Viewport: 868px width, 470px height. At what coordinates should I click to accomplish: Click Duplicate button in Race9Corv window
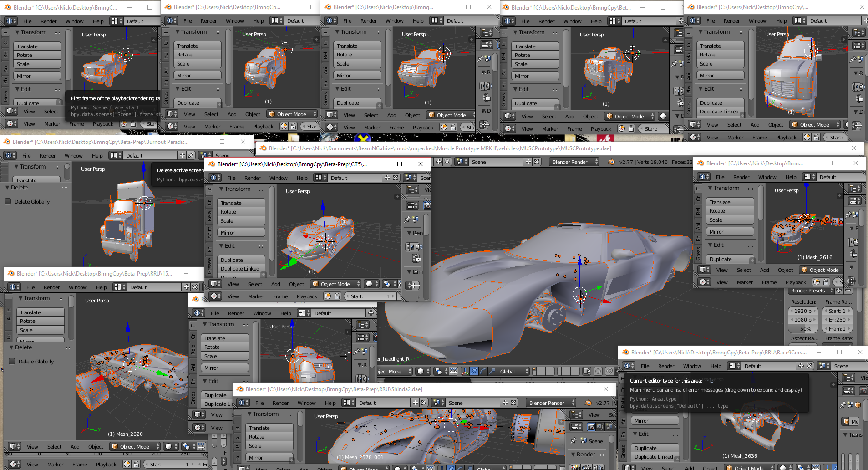pyautogui.click(x=655, y=448)
